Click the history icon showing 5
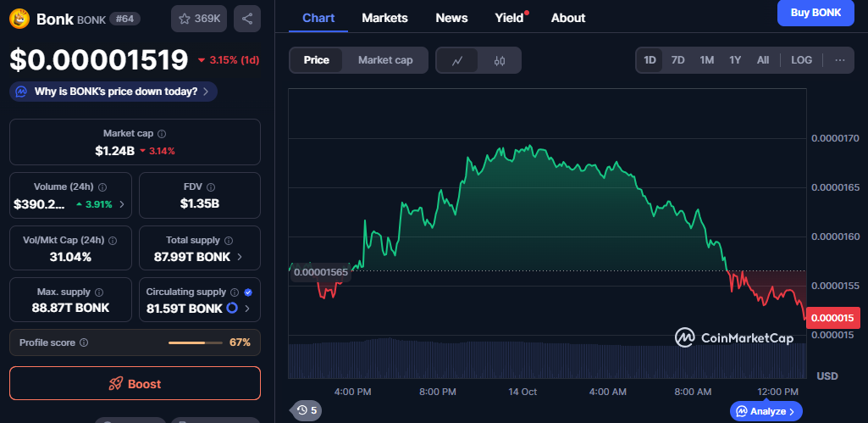This screenshot has width=868, height=423. click(307, 410)
